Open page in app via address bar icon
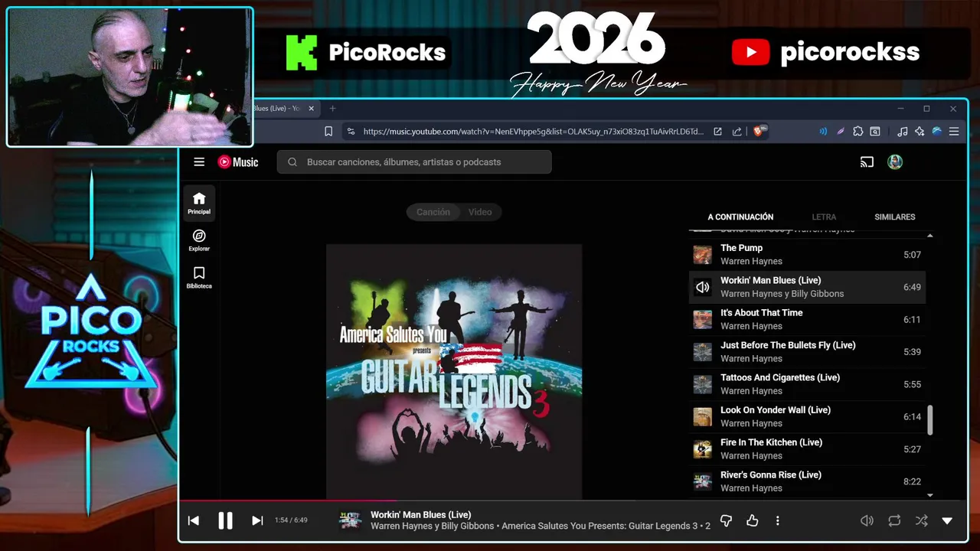980x551 pixels. tap(717, 132)
